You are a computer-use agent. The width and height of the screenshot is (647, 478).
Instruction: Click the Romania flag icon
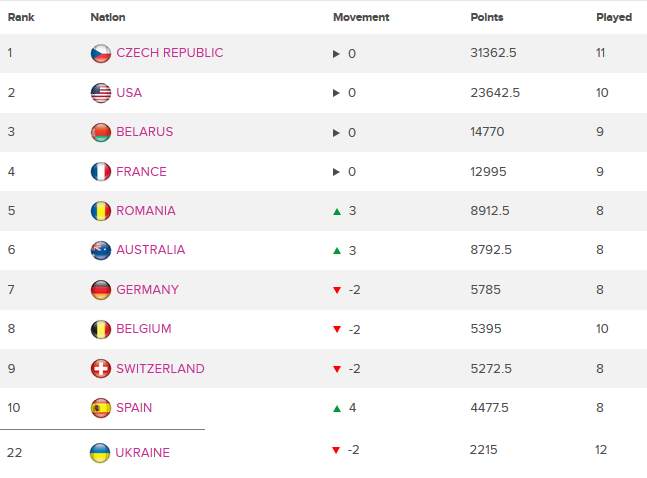click(x=100, y=211)
